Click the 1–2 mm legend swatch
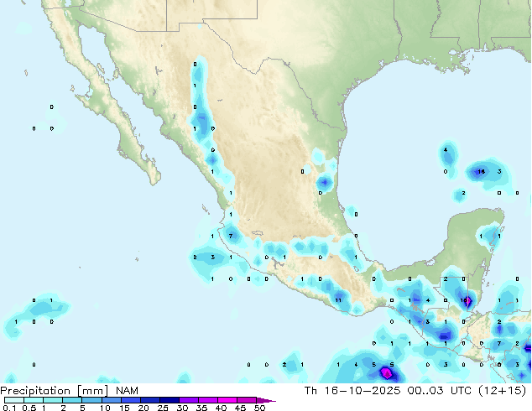This screenshot has height=411, width=532. coord(53,400)
